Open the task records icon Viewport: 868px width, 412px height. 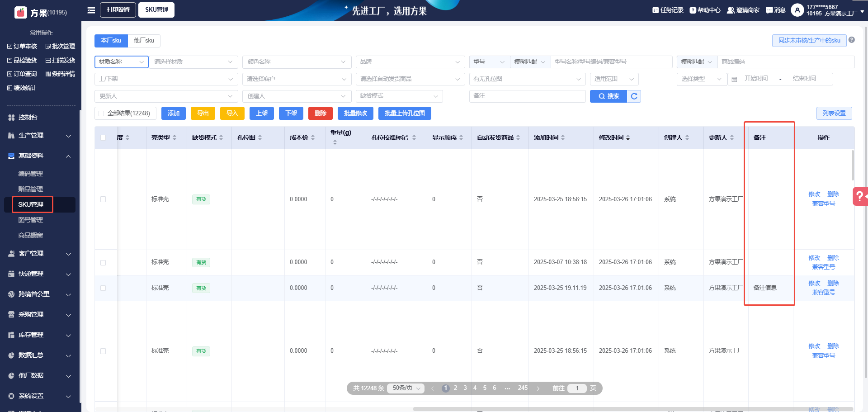coord(656,10)
